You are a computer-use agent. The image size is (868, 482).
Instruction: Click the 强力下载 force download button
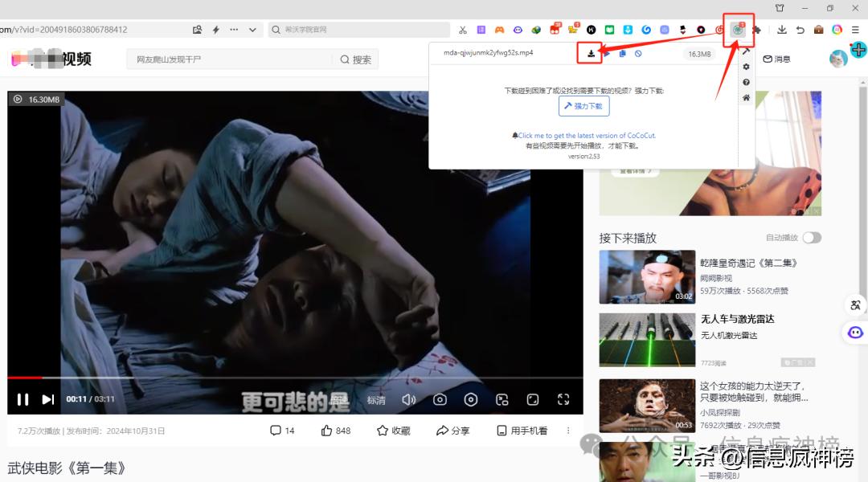coord(584,106)
